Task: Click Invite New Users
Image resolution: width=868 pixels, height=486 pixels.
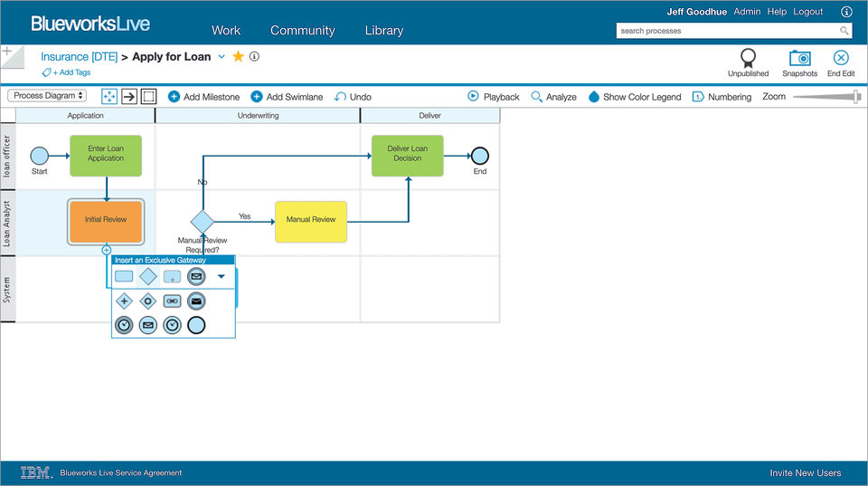Action: click(805, 472)
